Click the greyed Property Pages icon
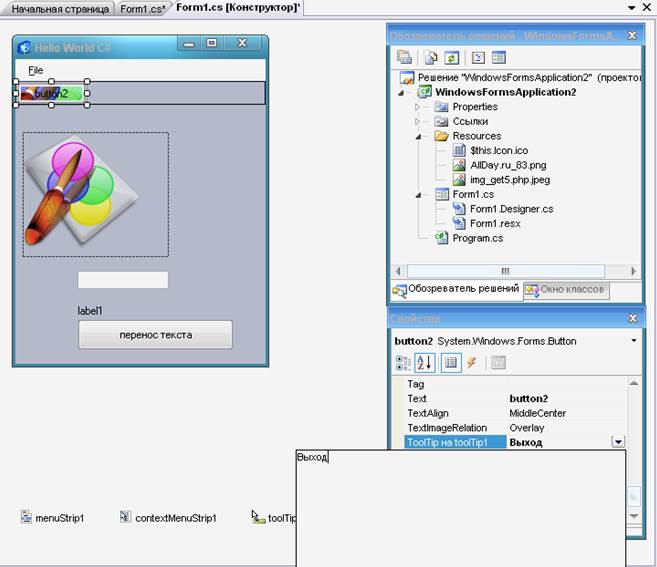This screenshot has width=657, height=567. point(498,362)
